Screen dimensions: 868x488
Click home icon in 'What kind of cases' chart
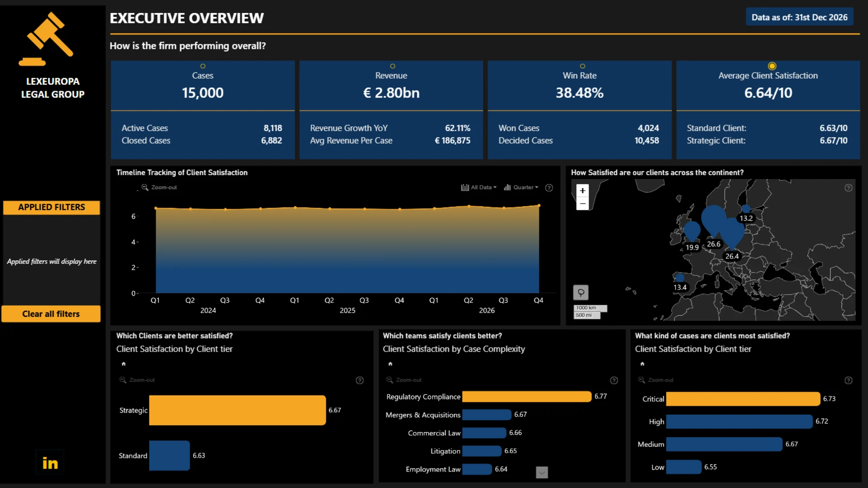[x=642, y=364]
